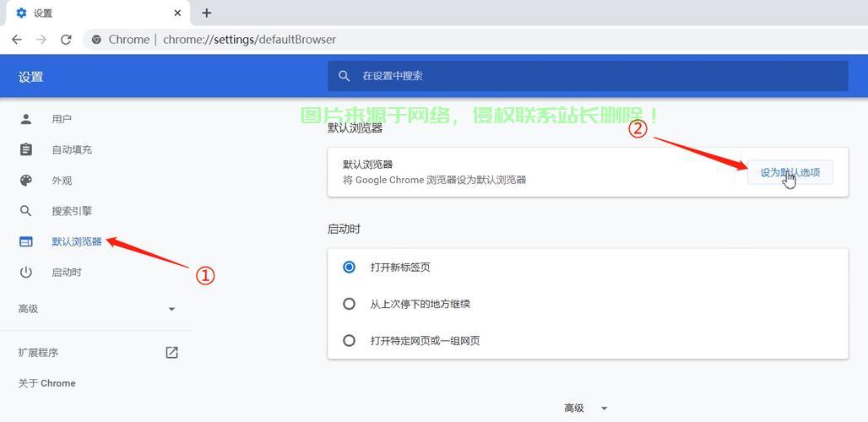Click the 搜索引擎 magnifier icon
Screen dimensions: 868x422
tap(26, 211)
